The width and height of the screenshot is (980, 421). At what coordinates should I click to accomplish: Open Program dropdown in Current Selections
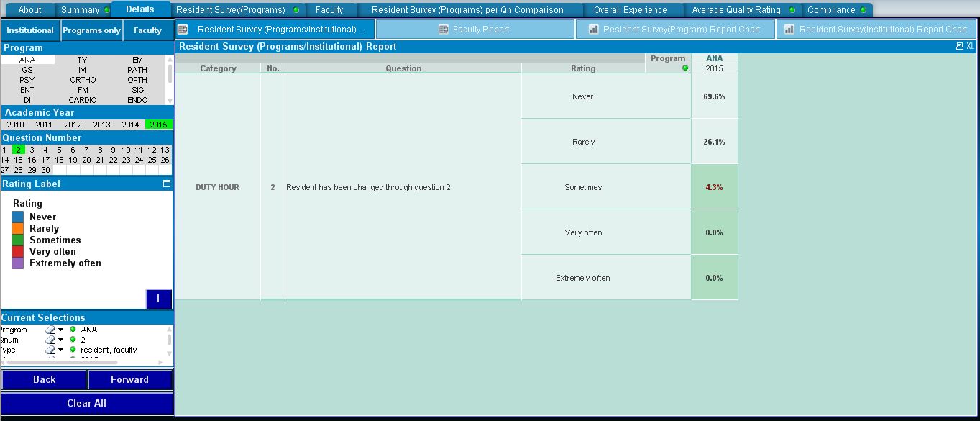click(61, 330)
